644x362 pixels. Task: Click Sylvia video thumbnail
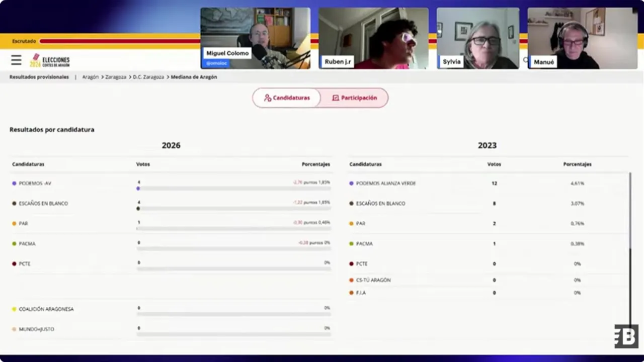click(x=478, y=38)
